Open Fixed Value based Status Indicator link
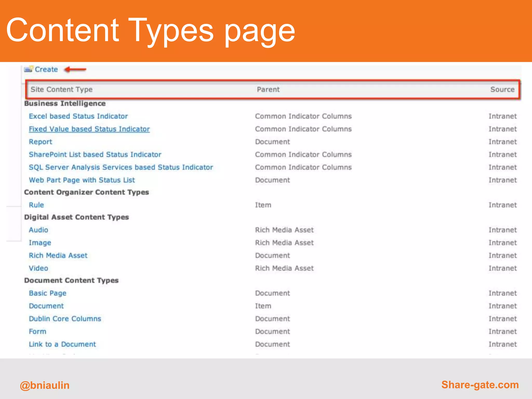Screen dimensions: 532x399 click(x=89, y=129)
